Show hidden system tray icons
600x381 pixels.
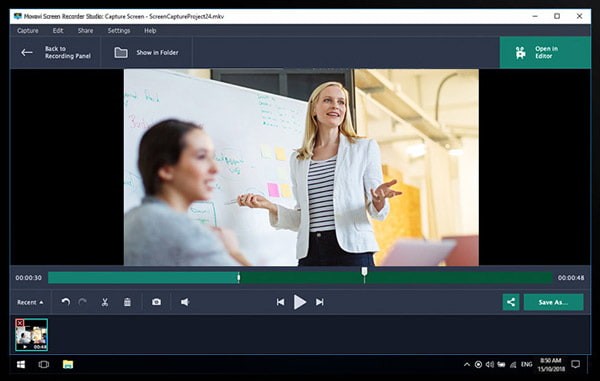click(x=467, y=365)
